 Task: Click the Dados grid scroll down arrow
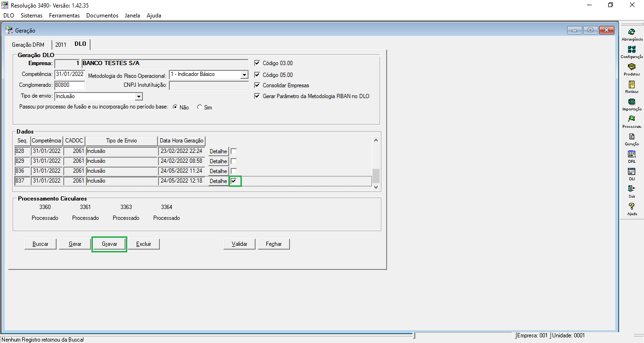pos(376,187)
